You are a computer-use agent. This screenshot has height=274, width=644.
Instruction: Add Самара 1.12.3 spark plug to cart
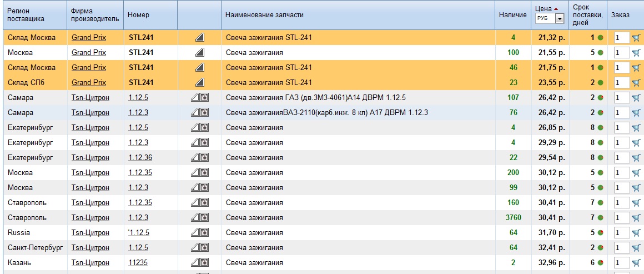pyautogui.click(x=636, y=113)
